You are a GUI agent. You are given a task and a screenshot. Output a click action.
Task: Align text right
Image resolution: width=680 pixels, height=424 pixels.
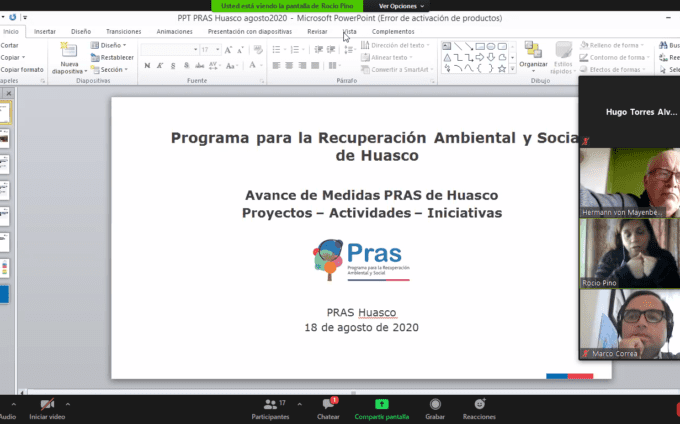pos(302,65)
